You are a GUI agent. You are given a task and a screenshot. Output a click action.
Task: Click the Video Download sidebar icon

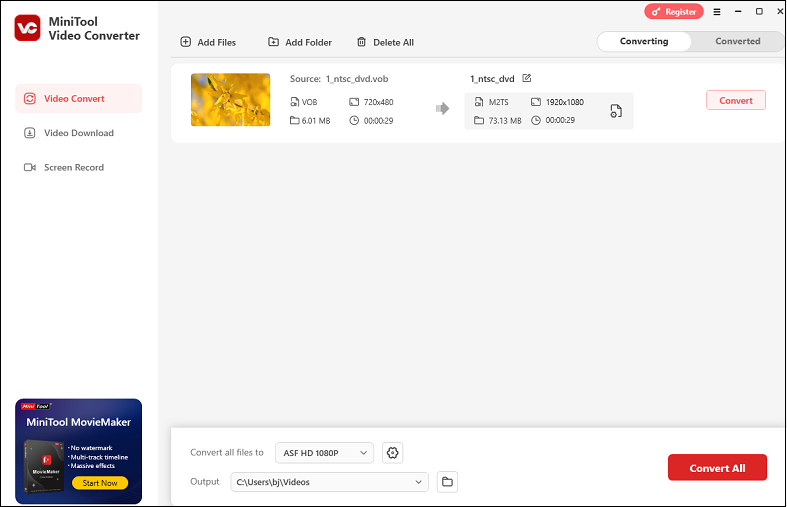(30, 133)
